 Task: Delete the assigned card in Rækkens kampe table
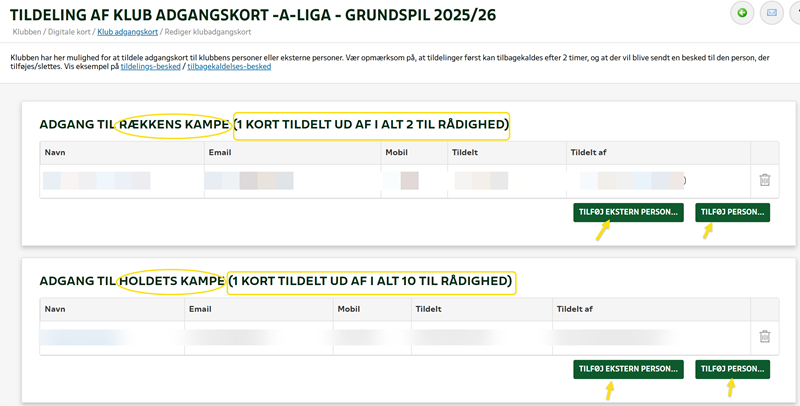point(764,180)
